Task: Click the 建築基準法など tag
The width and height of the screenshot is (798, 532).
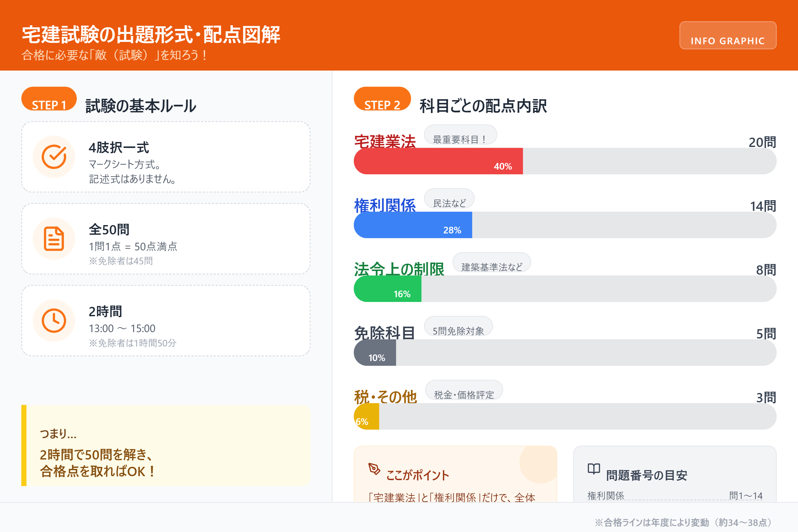Action: [491, 263]
